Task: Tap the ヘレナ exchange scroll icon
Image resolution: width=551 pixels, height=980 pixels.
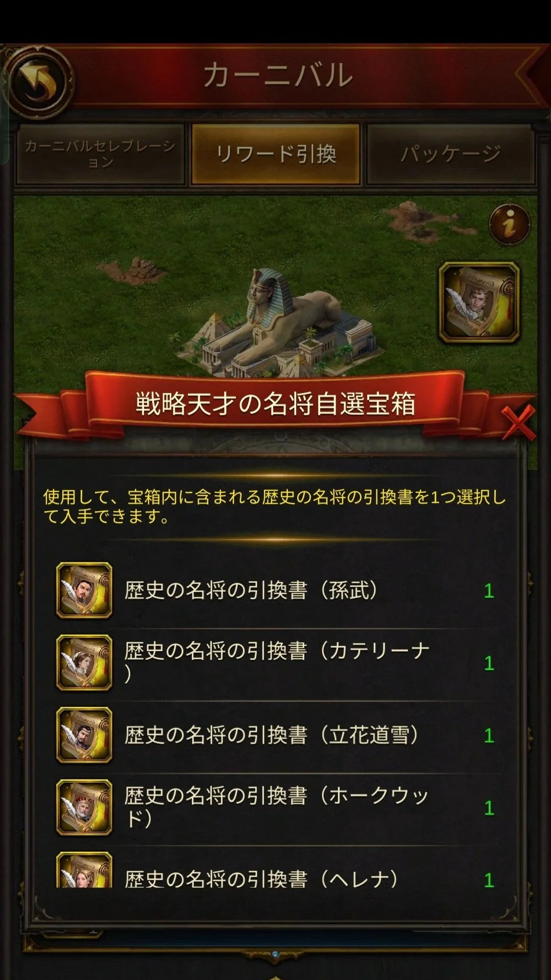Action: point(84,870)
